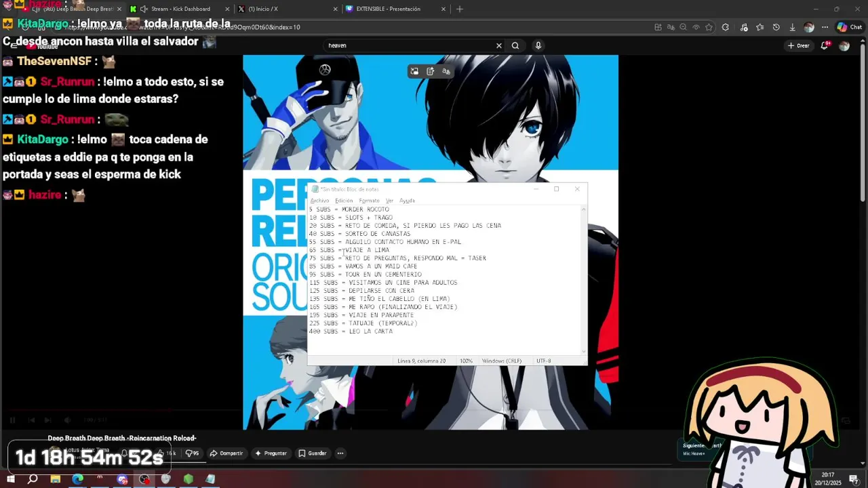Click the YouTube search magnifier button
868x488 pixels.
515,45
